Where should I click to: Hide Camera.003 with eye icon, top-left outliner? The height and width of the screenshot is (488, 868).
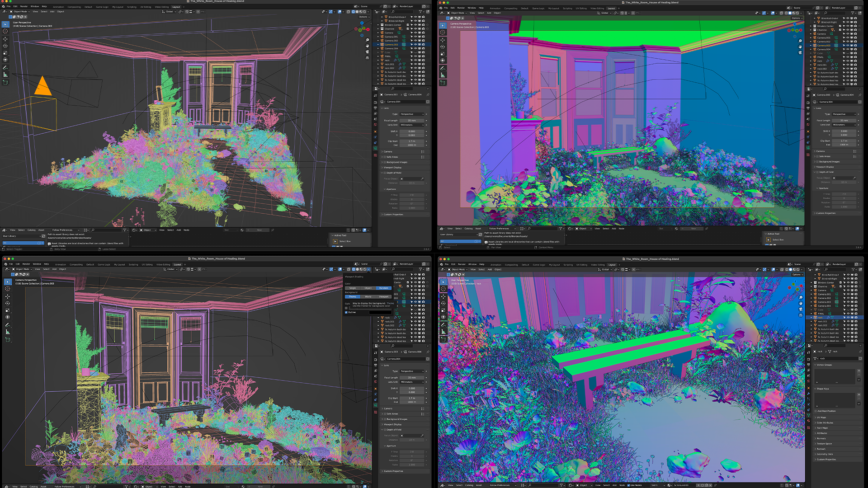tap(415, 45)
